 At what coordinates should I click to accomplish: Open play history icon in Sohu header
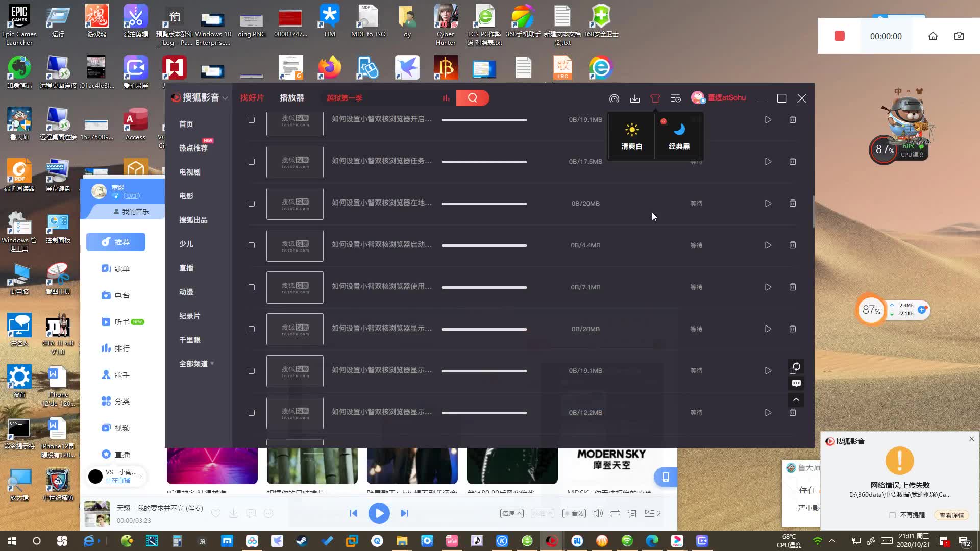pos(614,98)
